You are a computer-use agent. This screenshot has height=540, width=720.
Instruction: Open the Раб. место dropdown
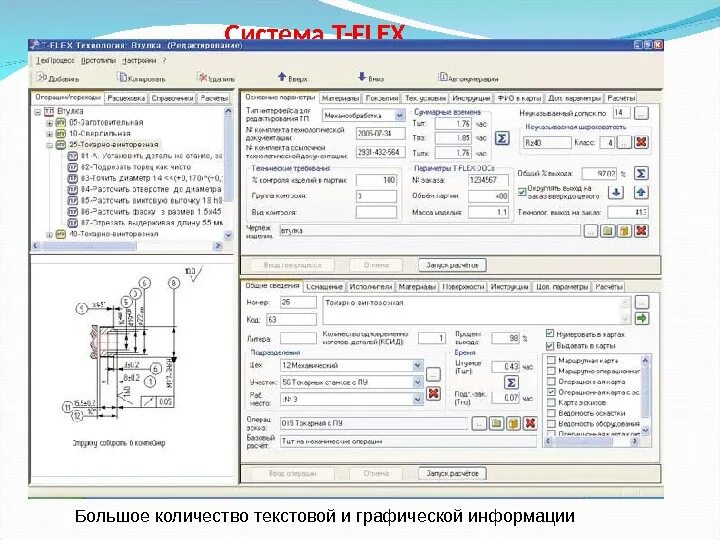coord(417,399)
